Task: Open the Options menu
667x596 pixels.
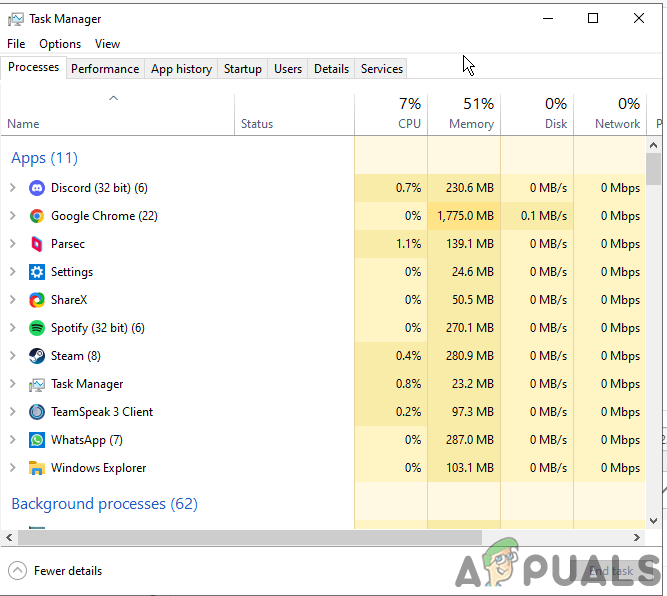Action: coord(60,44)
